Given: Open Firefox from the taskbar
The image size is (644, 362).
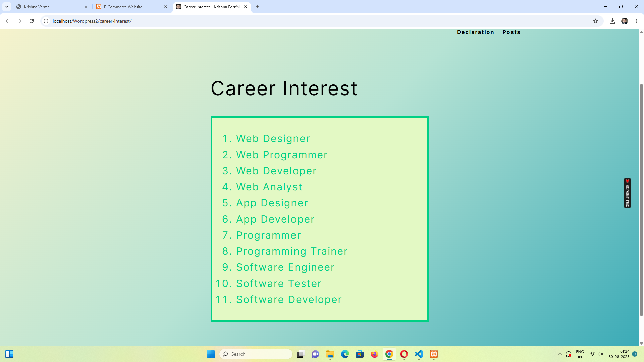Looking at the screenshot, I should [x=375, y=354].
